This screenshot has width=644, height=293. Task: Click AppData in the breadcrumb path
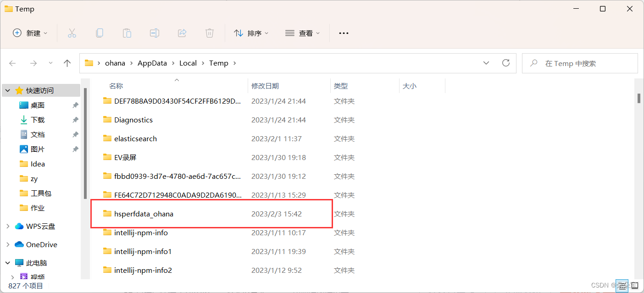(152, 63)
